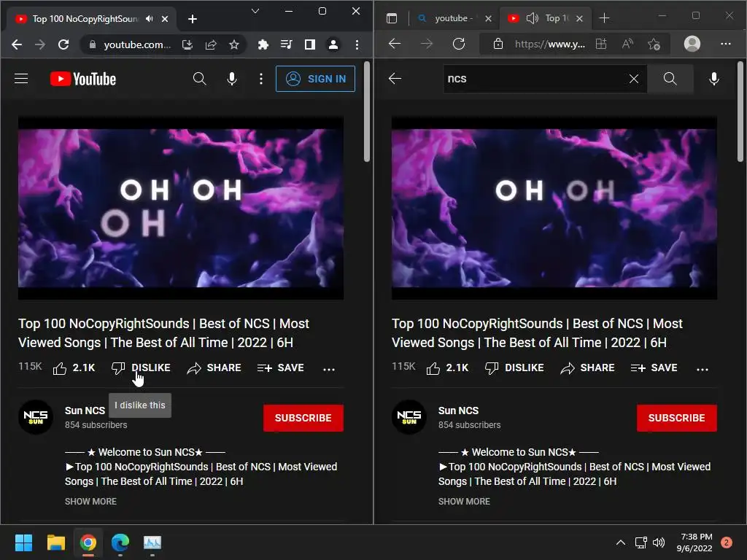Open a new tab in Edge
The width and height of the screenshot is (747, 560).
tap(604, 18)
